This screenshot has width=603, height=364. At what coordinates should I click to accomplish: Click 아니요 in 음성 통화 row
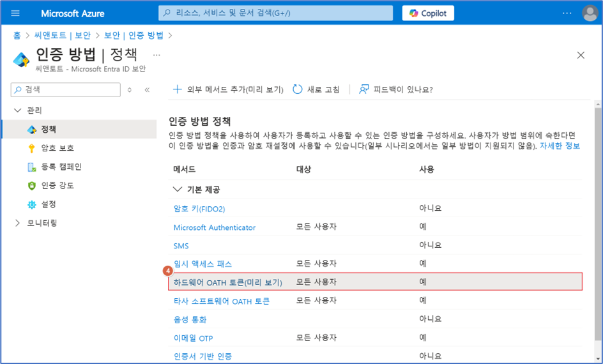(431, 319)
